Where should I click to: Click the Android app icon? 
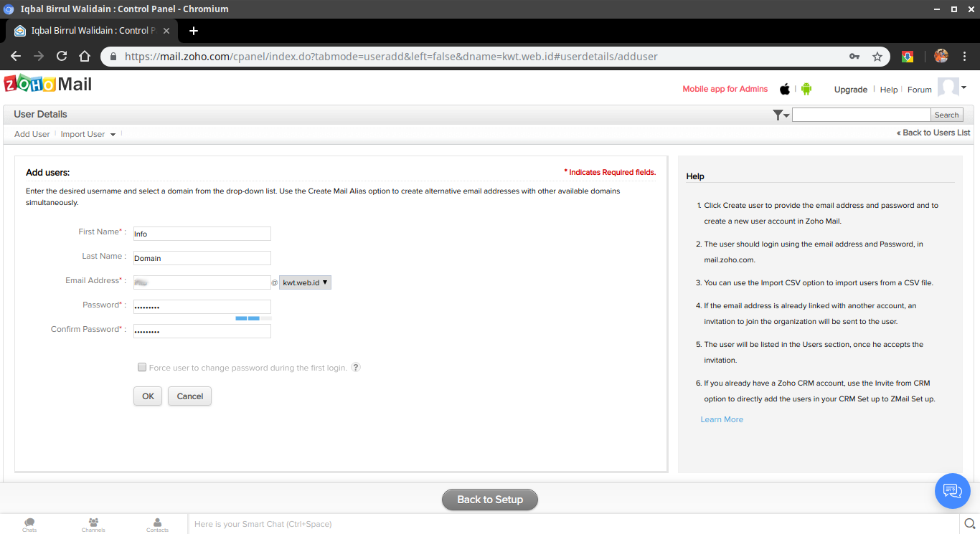[x=806, y=89]
